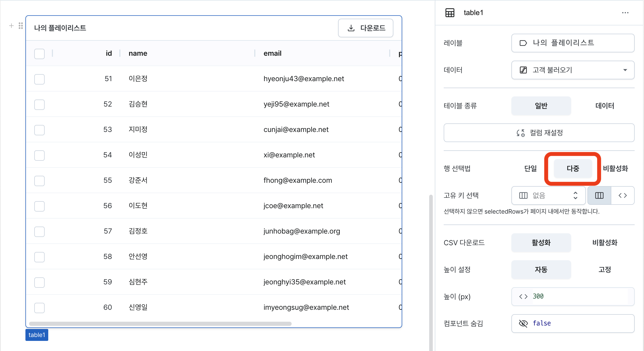Click the columns icon in 없음 selector
The width and height of the screenshot is (644, 351).
point(523,195)
